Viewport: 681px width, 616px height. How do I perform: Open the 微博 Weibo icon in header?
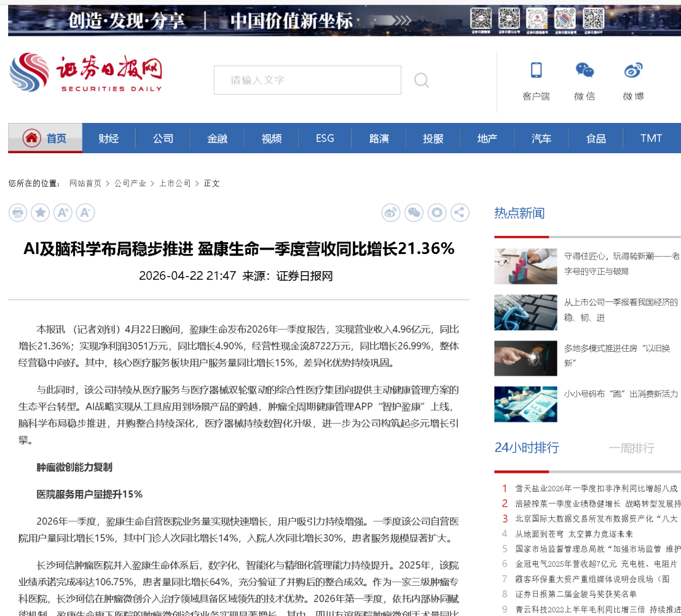coord(633,70)
